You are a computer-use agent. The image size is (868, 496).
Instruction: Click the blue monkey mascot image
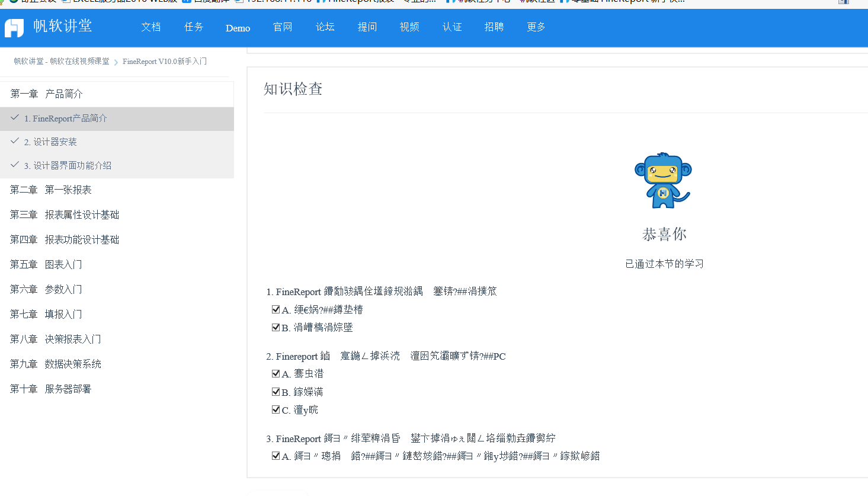point(664,181)
